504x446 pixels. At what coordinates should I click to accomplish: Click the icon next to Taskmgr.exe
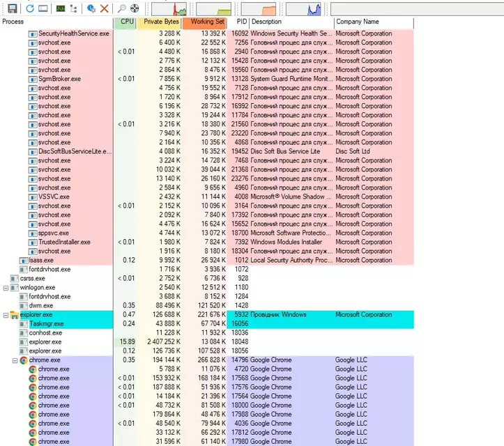[24, 324]
